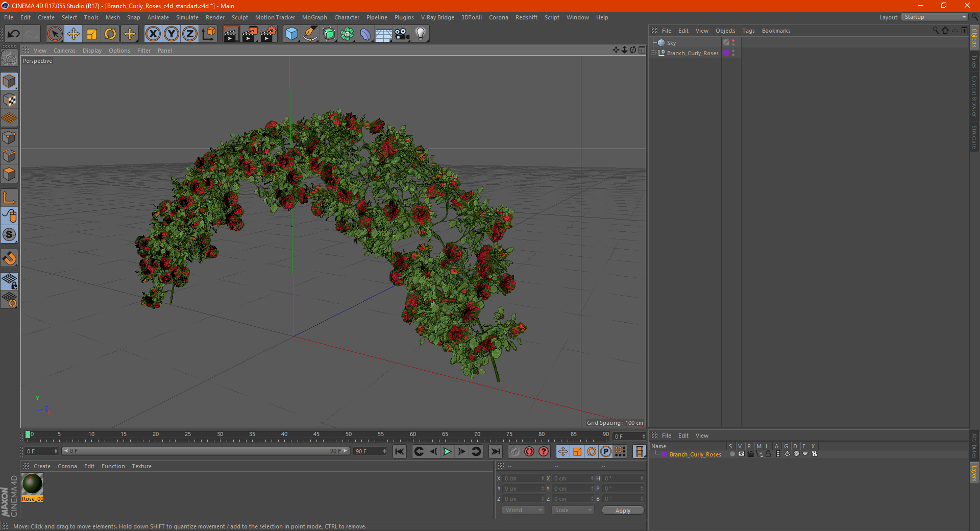Click the Undo arrow icon
Image resolution: width=980 pixels, height=531 pixels.
click(x=14, y=34)
